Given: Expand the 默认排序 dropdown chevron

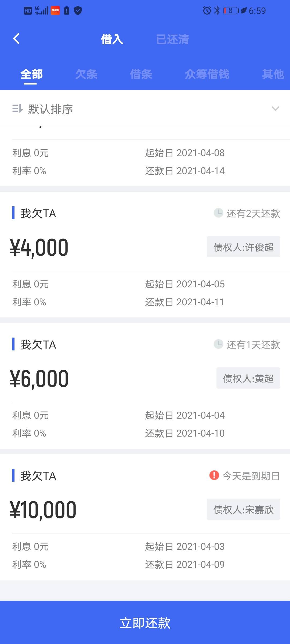Looking at the screenshot, I should point(275,109).
